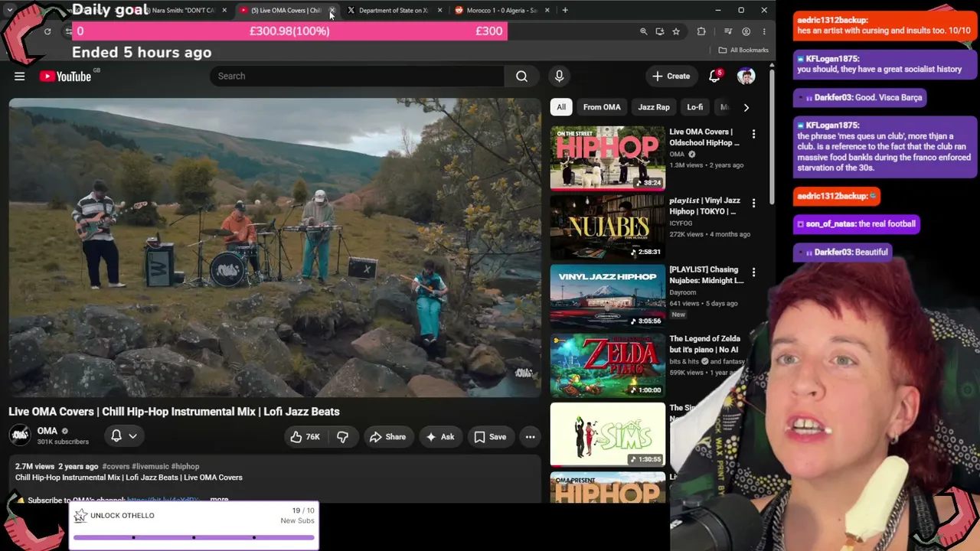Click the install app icon in address bar
The image size is (980, 551).
pos(660,31)
